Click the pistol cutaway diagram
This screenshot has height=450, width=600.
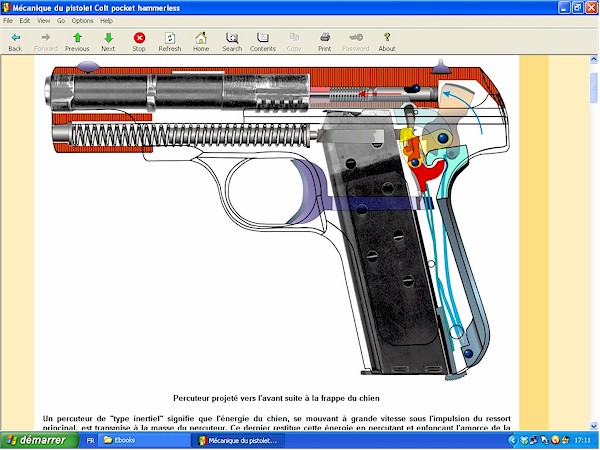[276, 220]
